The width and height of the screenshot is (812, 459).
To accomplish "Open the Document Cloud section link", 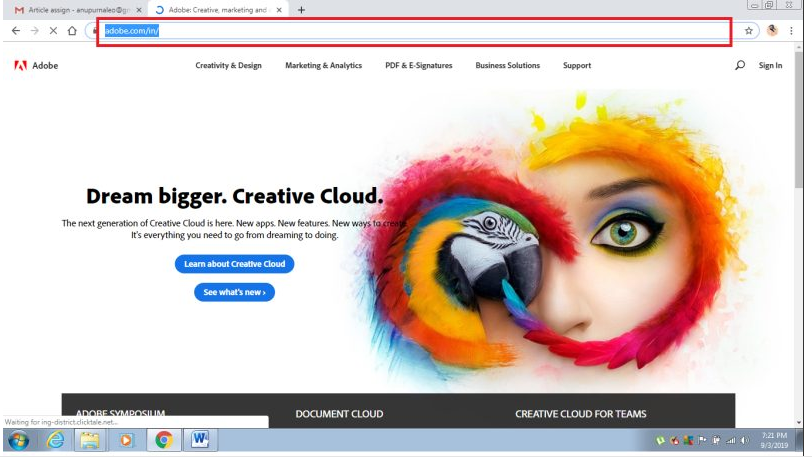I will (339, 414).
